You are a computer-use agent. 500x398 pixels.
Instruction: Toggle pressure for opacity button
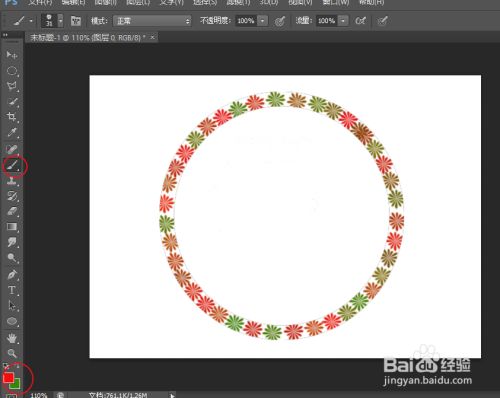280,21
